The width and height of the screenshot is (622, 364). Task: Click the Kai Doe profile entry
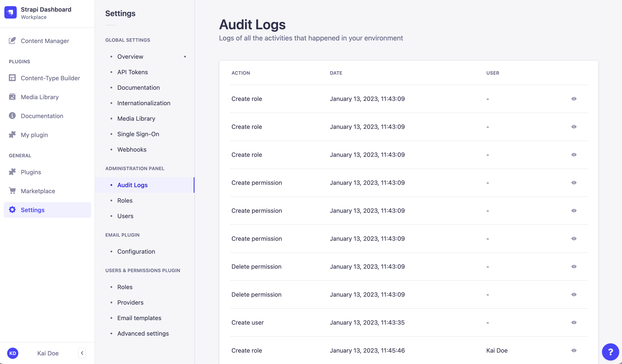click(x=48, y=353)
